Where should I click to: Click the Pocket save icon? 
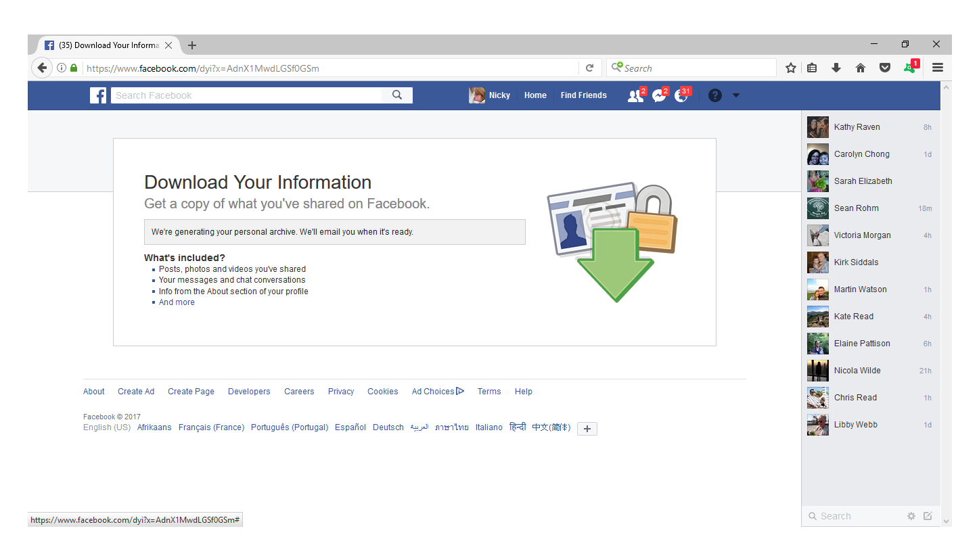[884, 68]
